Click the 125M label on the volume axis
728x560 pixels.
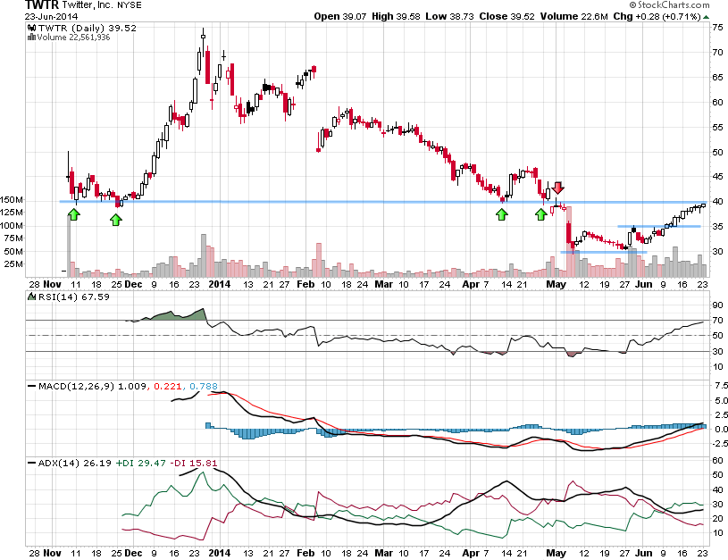click(x=11, y=213)
